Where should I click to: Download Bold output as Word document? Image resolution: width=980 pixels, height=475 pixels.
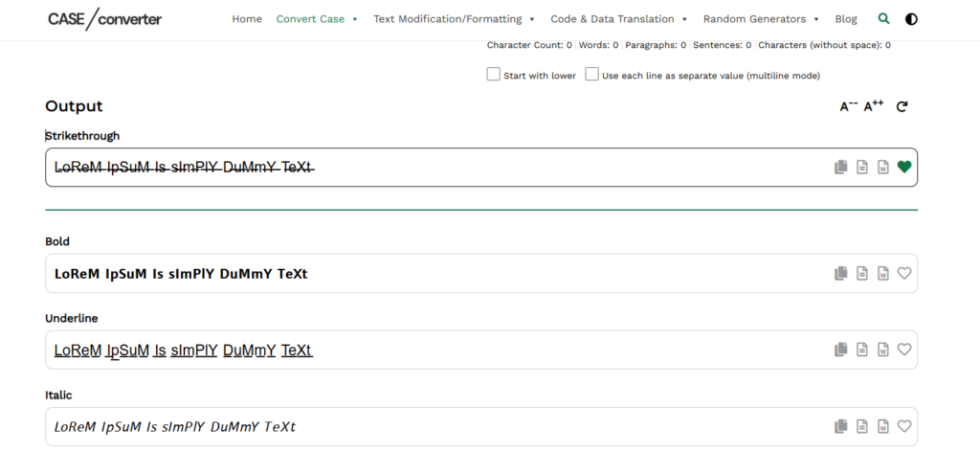(x=883, y=273)
